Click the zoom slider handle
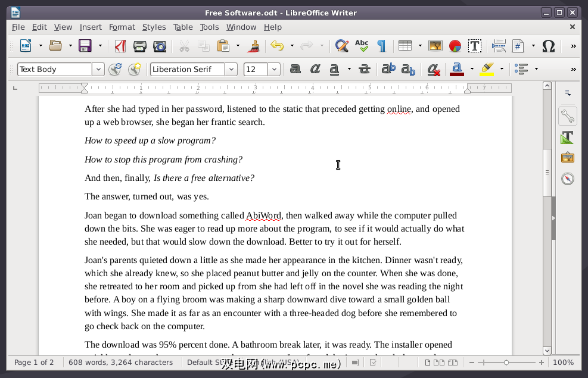588x378 pixels. 506,363
